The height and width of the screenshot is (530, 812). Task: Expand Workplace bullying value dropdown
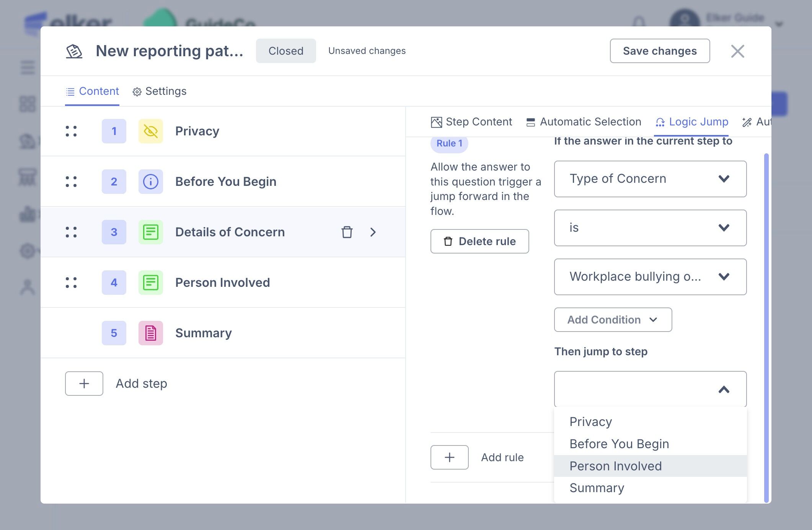point(650,277)
